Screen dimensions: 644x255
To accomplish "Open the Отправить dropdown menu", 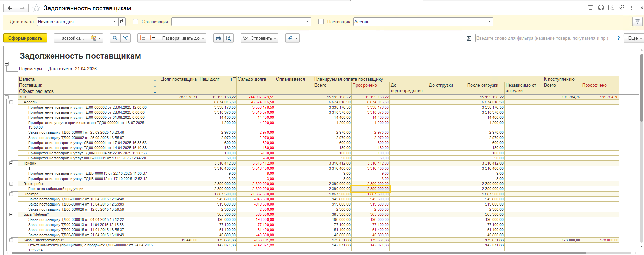I will (259, 38).
